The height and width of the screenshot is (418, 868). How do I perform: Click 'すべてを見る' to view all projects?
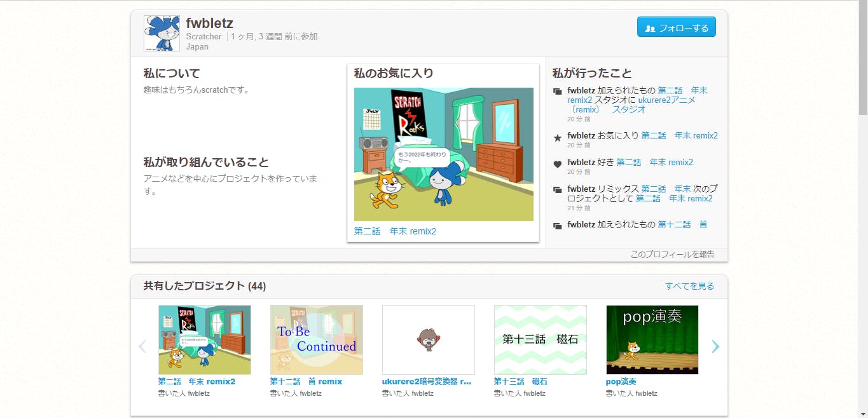click(x=689, y=286)
